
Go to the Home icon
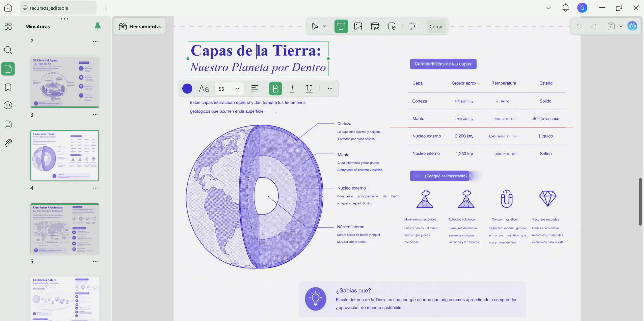coord(8,8)
